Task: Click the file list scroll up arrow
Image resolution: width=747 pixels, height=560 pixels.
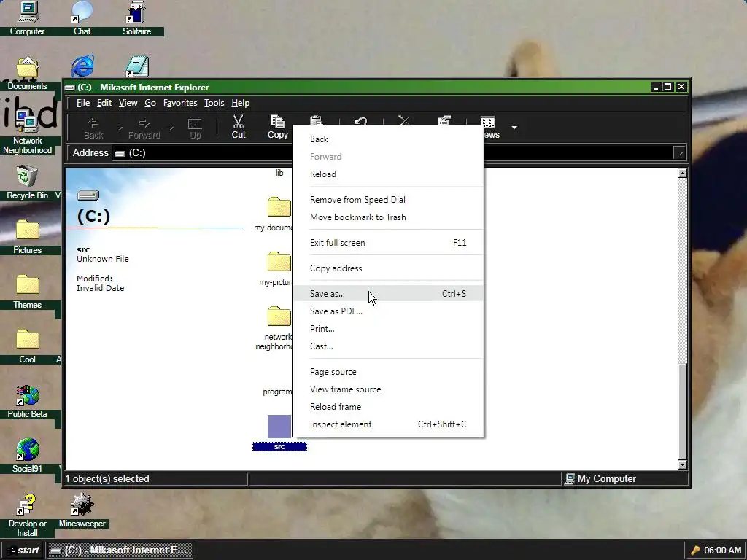Action: point(682,174)
